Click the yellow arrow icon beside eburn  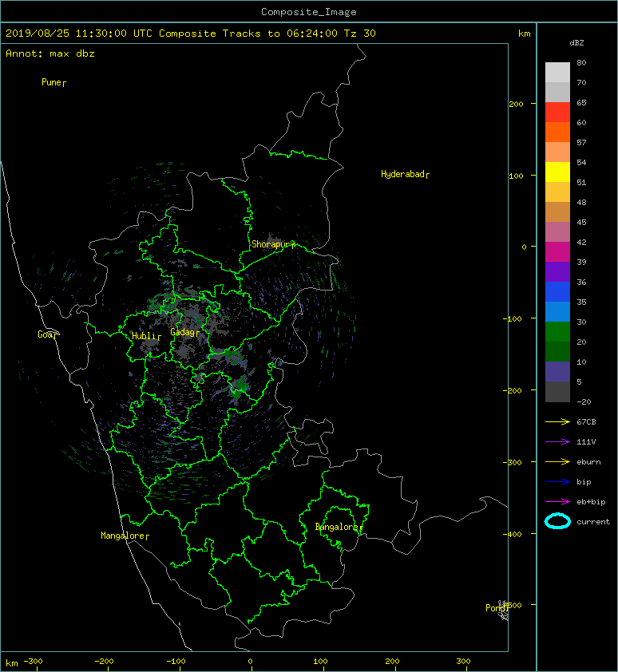pos(557,462)
